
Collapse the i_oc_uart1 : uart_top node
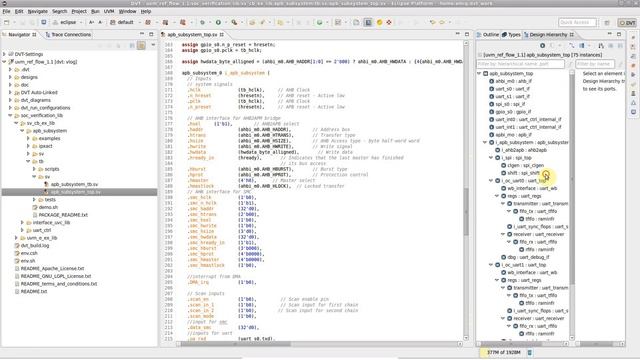[491, 265]
